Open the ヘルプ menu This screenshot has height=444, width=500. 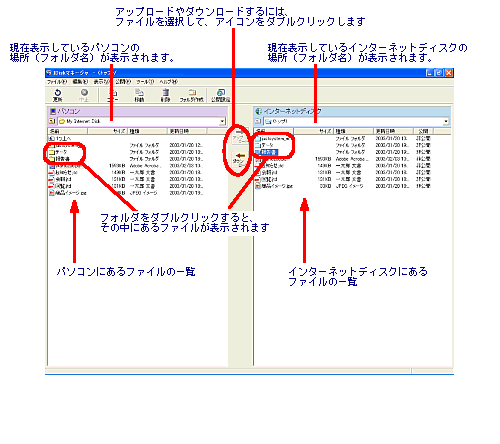point(169,82)
